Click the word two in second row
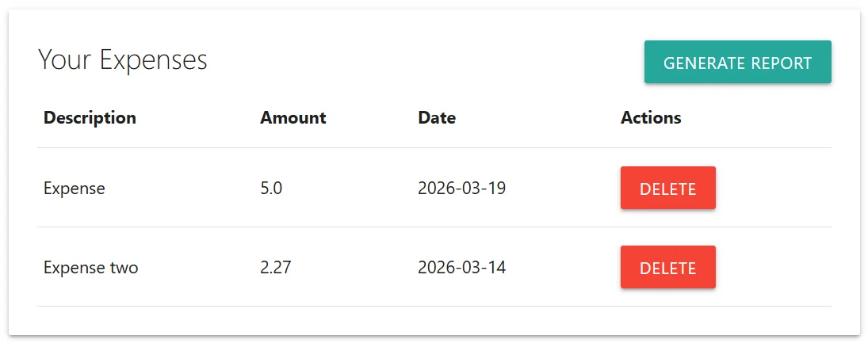The height and width of the screenshot is (347, 868). point(124,268)
